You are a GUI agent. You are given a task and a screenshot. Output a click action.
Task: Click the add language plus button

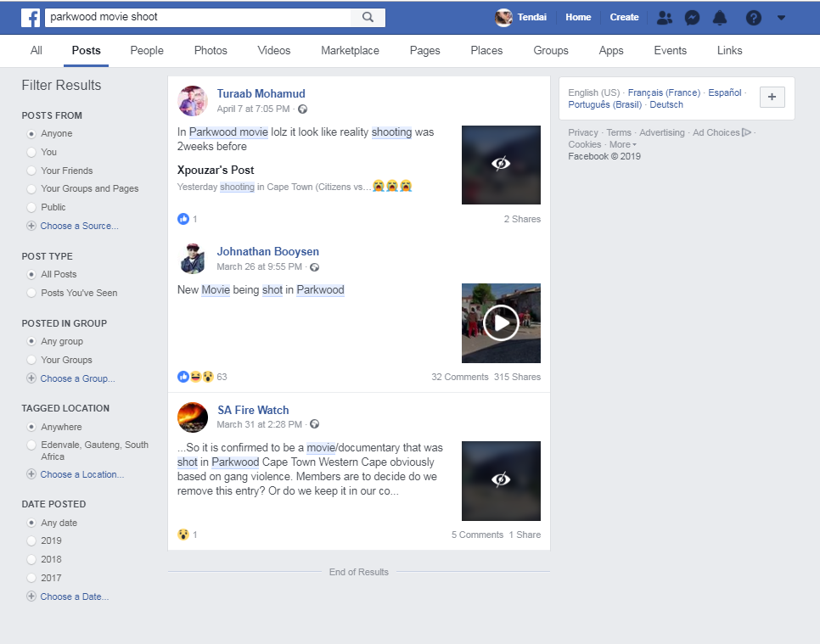pos(772,98)
